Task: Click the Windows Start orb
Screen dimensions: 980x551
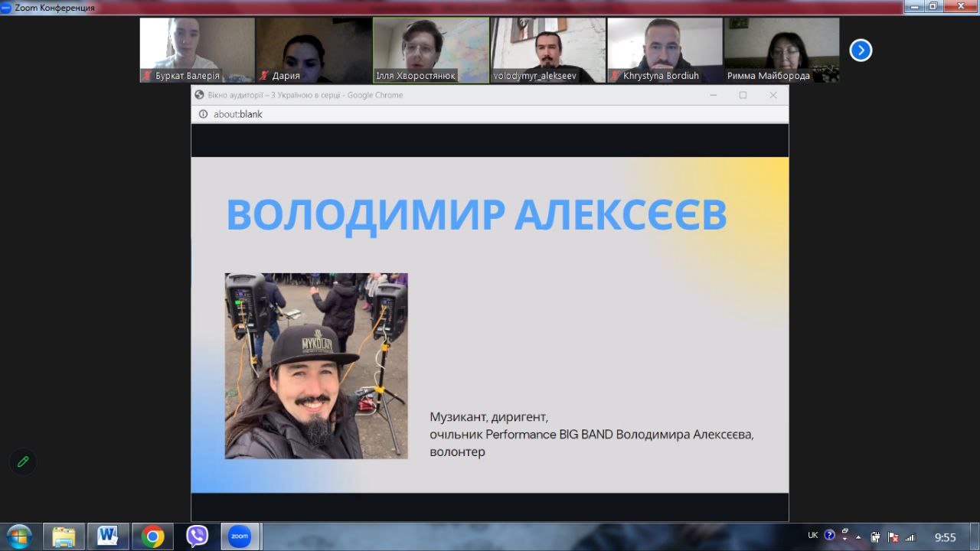Action: [18, 536]
